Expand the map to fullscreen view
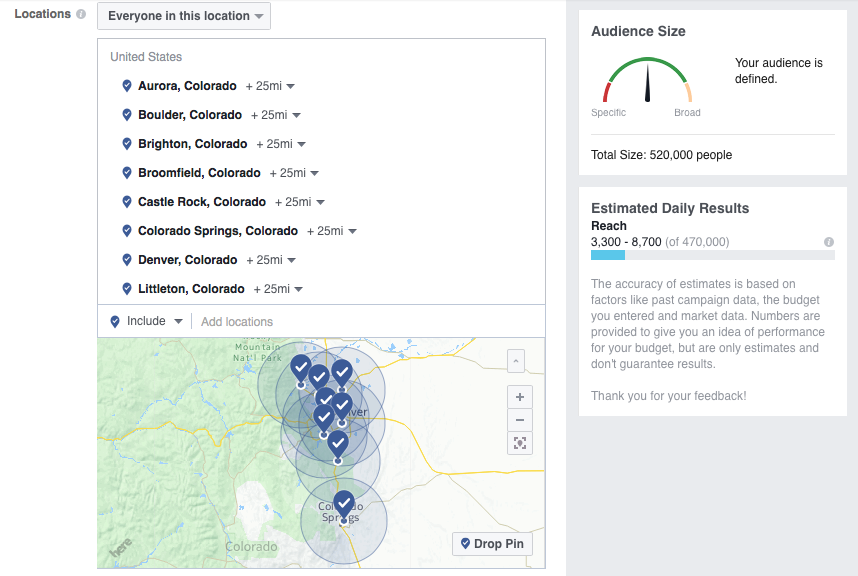The image size is (858, 576). (x=520, y=443)
